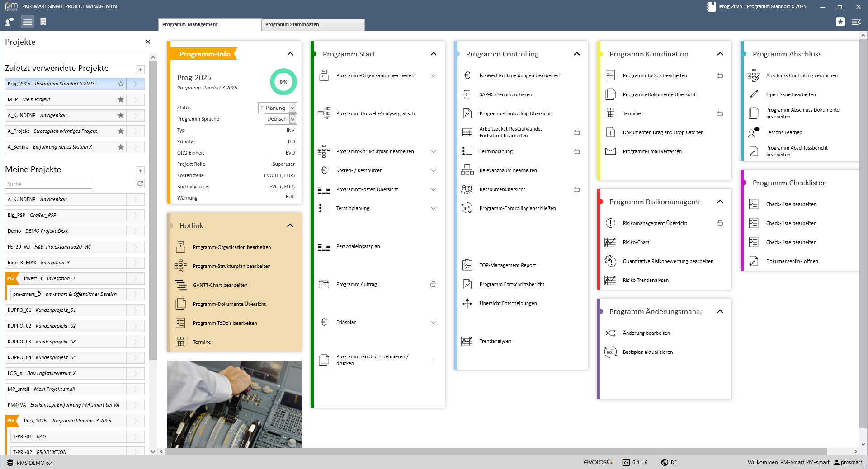Click print icon next to Terminplanung in Controlling
This screenshot has width=868, height=469.
(577, 151)
